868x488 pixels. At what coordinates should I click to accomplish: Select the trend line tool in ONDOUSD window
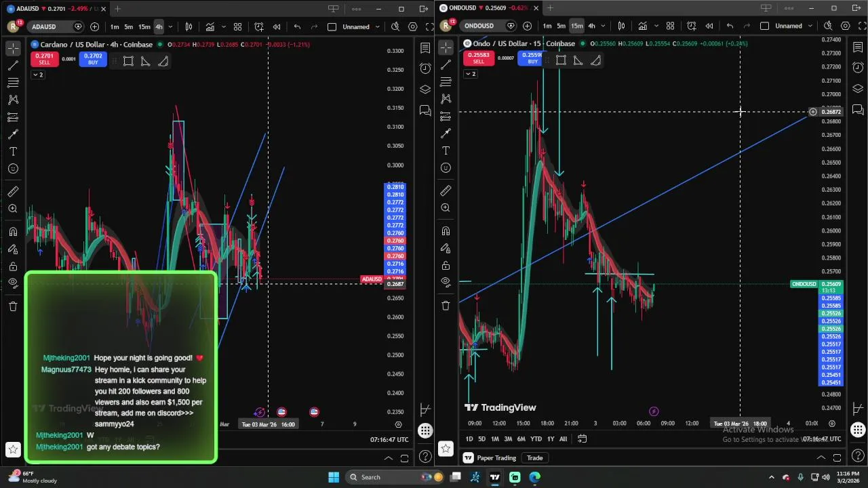coord(446,64)
